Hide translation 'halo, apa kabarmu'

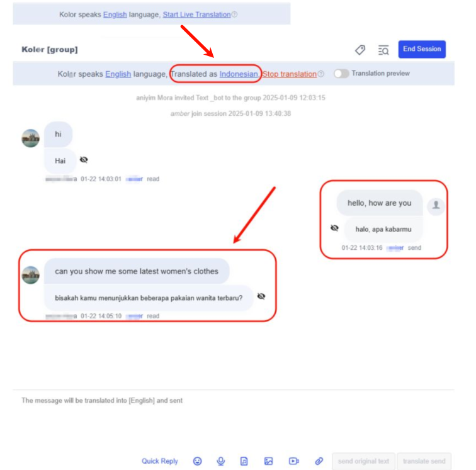[x=334, y=228]
